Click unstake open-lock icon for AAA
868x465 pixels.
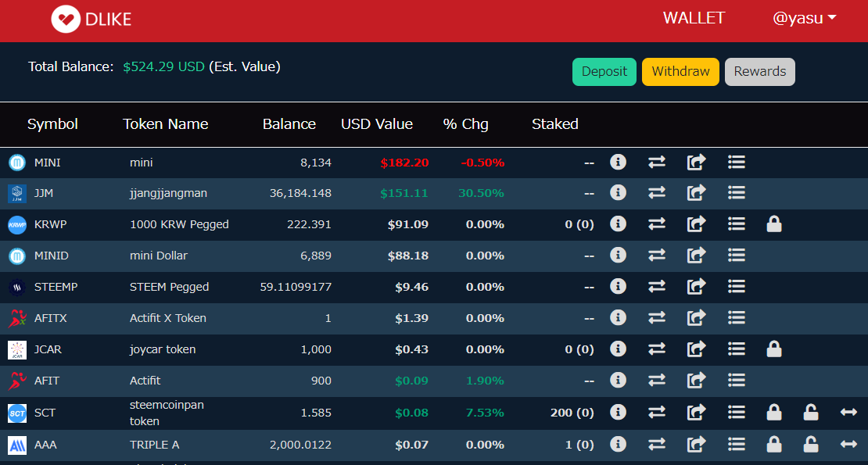point(811,444)
